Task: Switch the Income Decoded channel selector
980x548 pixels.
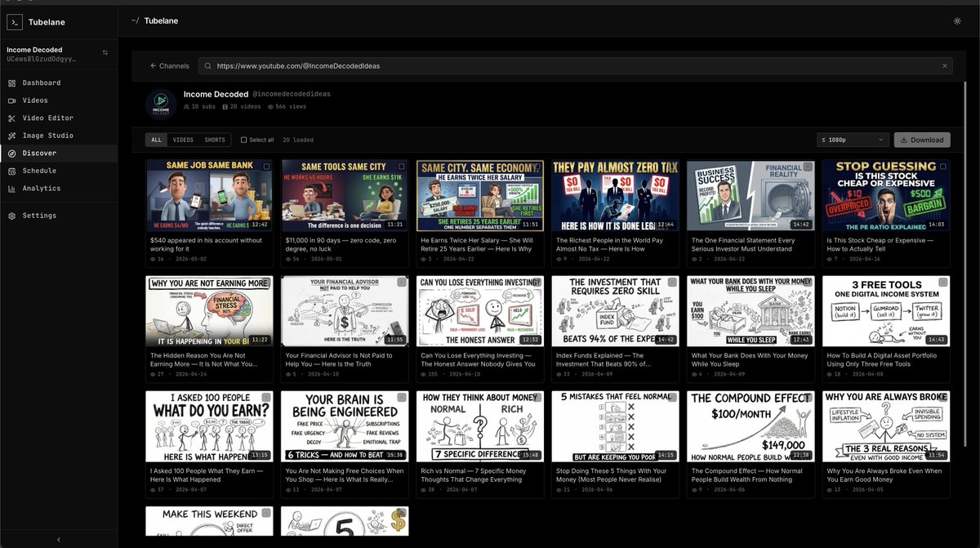Action: (57, 54)
